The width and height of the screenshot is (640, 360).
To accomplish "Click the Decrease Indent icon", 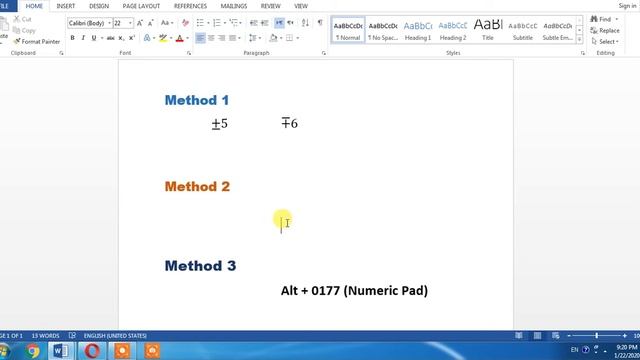I will click(253, 23).
